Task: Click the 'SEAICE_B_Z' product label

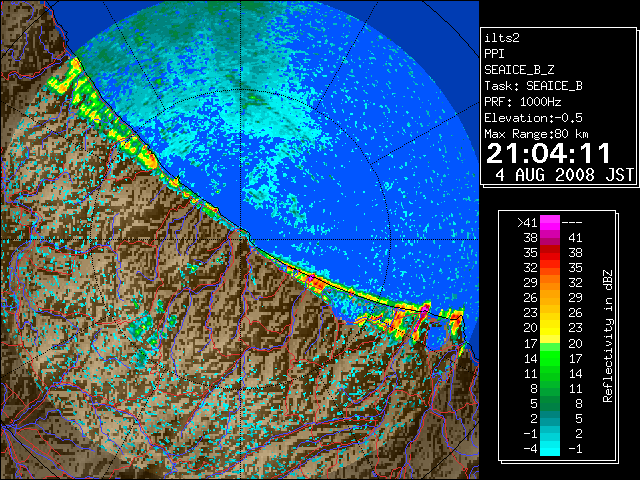Action: (519, 70)
